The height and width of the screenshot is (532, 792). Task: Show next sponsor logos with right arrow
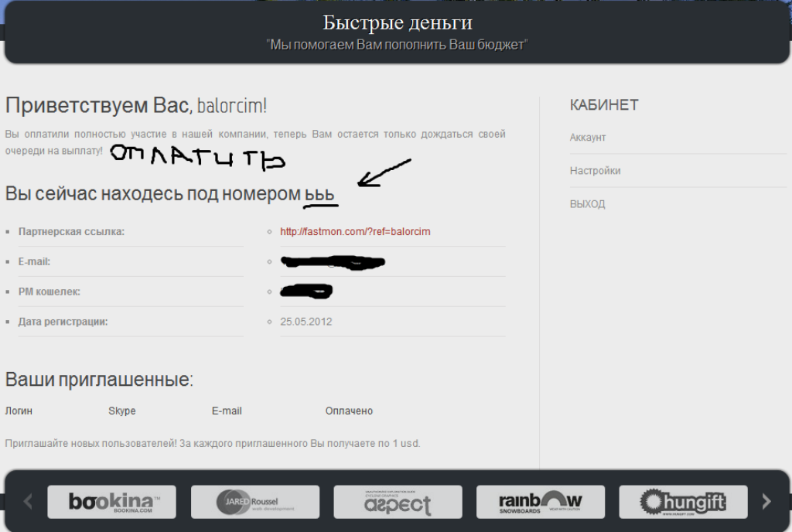(766, 501)
